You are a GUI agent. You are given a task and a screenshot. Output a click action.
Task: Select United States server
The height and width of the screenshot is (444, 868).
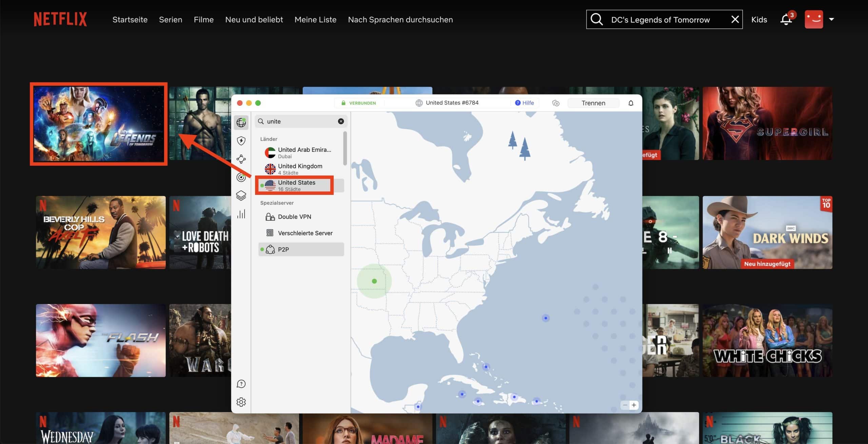click(x=301, y=185)
